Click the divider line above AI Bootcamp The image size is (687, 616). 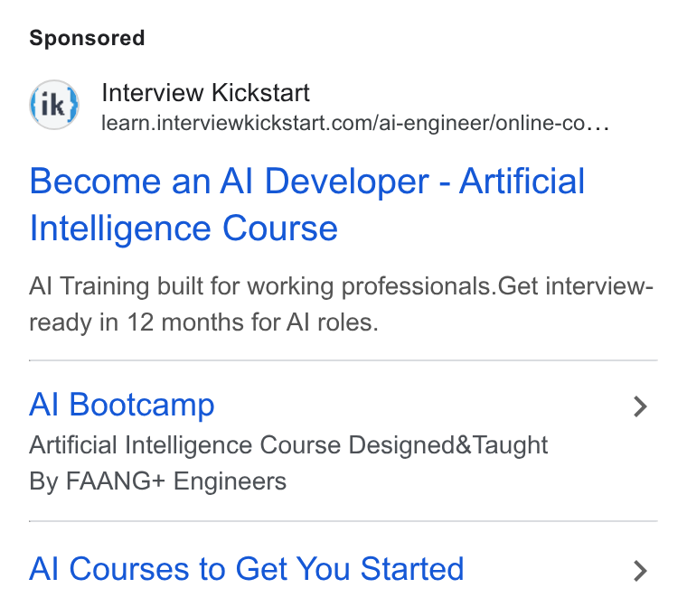[x=343, y=360]
